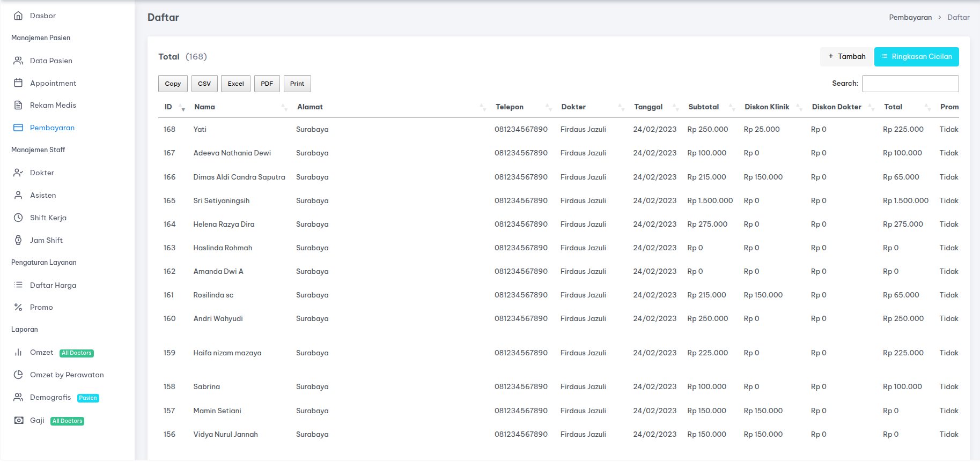Click the Shift Kerja clock icon
The image size is (980, 462).
18,218
